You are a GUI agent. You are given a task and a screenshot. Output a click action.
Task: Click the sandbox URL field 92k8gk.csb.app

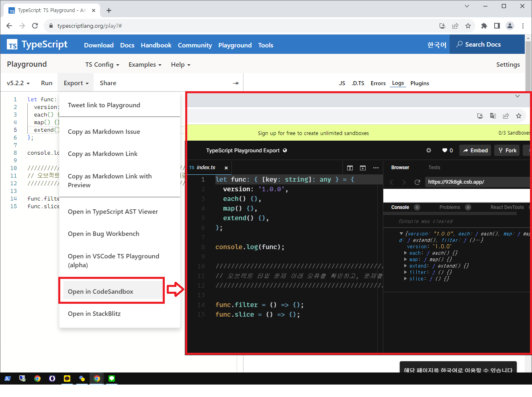[478, 182]
